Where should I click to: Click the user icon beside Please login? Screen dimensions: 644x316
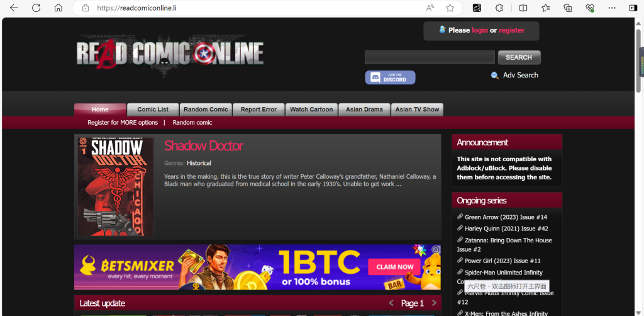tap(442, 30)
